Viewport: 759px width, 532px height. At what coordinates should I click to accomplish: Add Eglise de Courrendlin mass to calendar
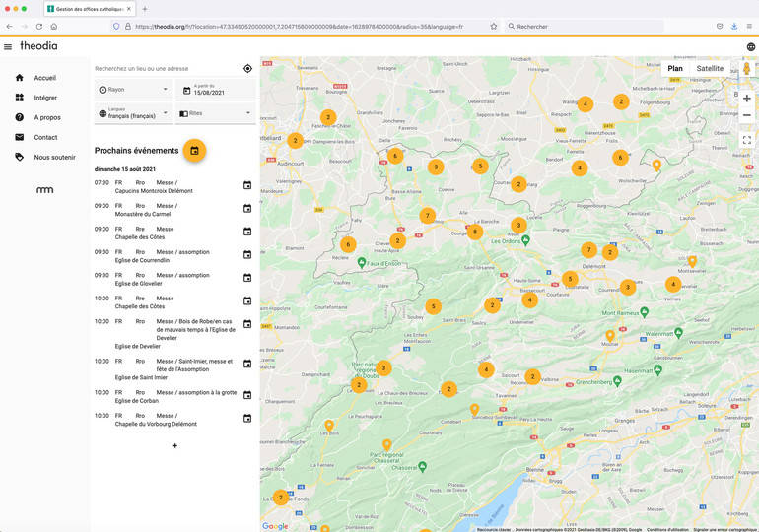[247, 254]
